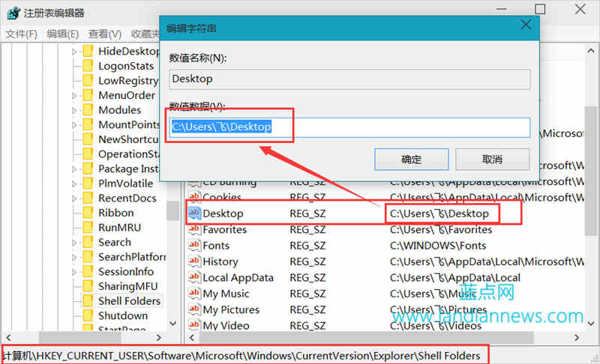Expand the HideDesktopIcons tree node
Viewport: 600px width, 364px height.
pyautogui.click(x=74, y=51)
